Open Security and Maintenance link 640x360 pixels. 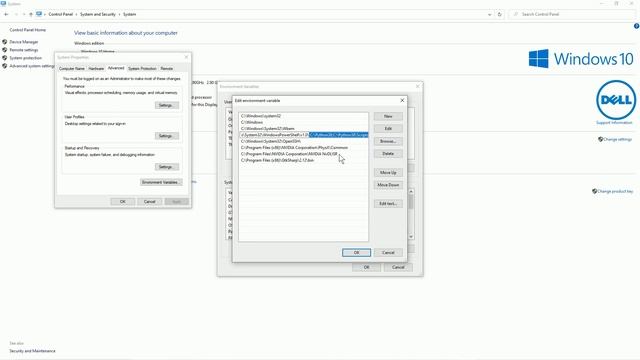pyautogui.click(x=32, y=351)
